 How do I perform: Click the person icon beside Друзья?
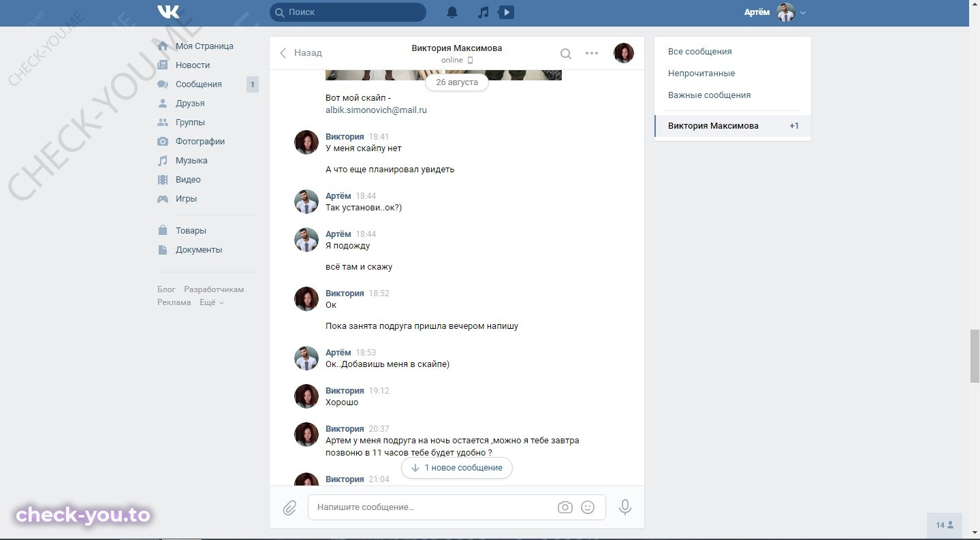[x=163, y=104]
